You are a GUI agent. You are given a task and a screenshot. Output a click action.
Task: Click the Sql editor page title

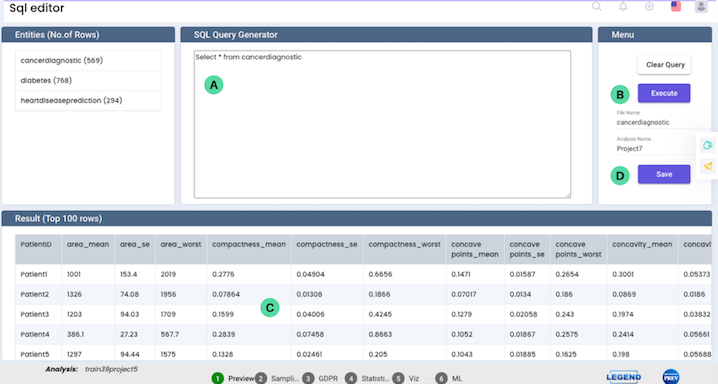coord(37,8)
